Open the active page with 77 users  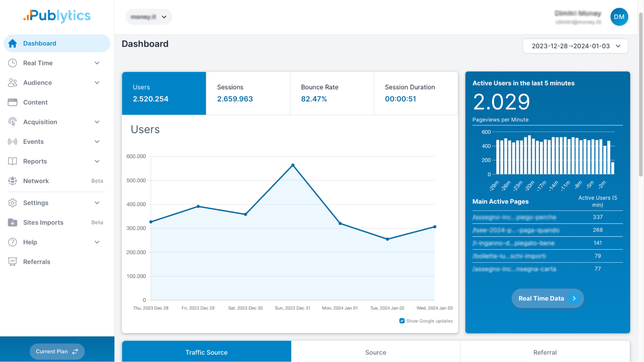point(514,269)
